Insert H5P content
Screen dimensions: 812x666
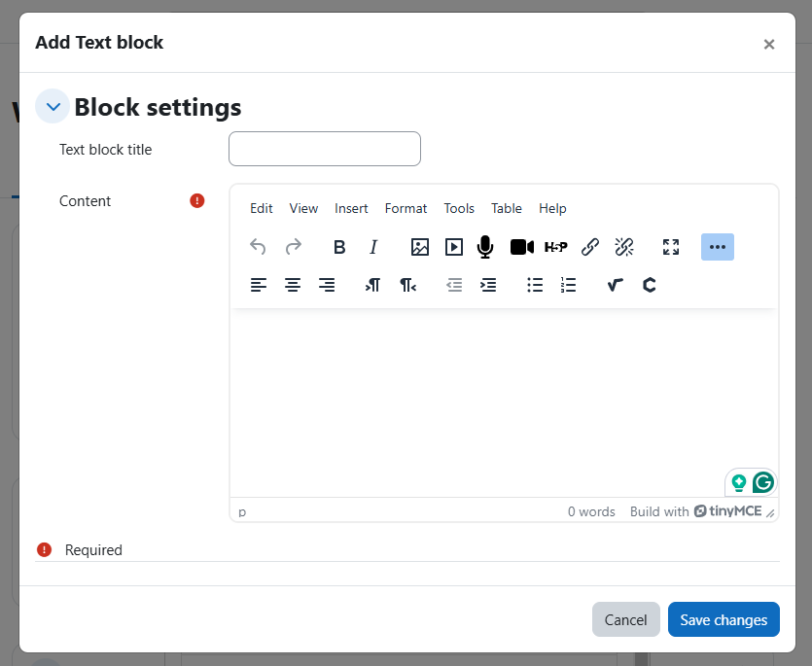point(555,247)
